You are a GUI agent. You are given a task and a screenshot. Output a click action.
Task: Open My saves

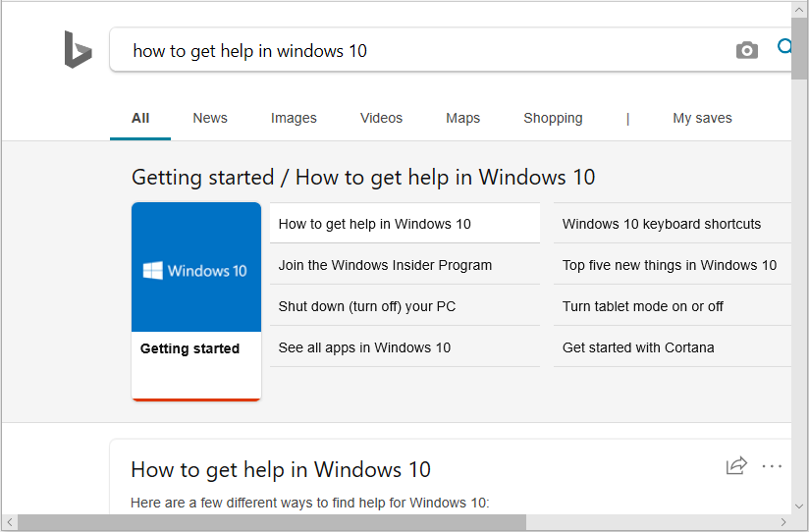point(702,118)
